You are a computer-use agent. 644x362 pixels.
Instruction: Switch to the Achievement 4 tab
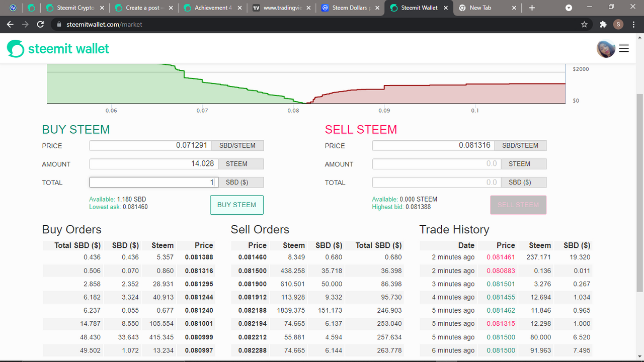(x=213, y=8)
